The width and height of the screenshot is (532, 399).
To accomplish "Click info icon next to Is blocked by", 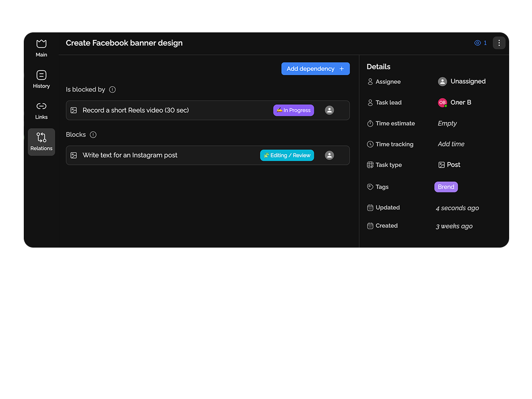I will click(x=112, y=90).
